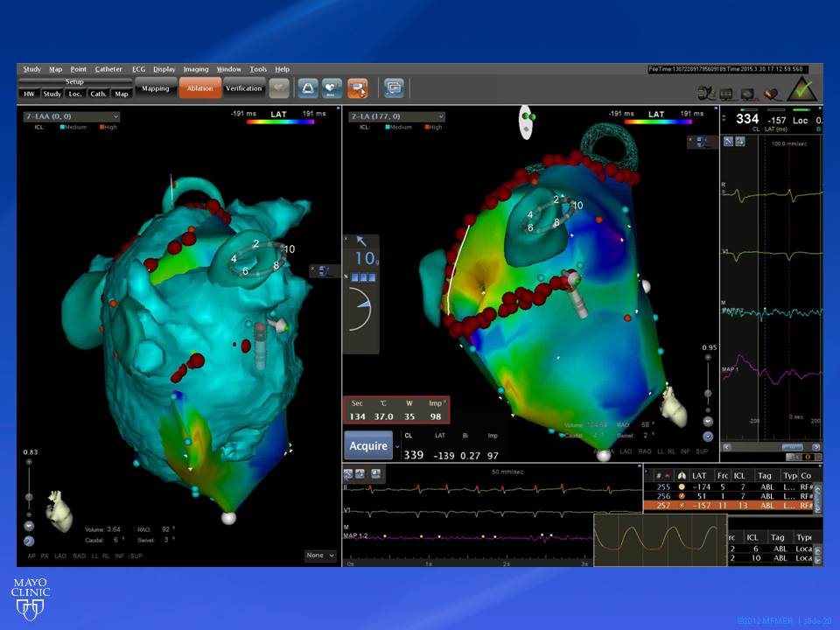Click the bell-shaped map toolbar icon
840x630 pixels.
click(307, 88)
